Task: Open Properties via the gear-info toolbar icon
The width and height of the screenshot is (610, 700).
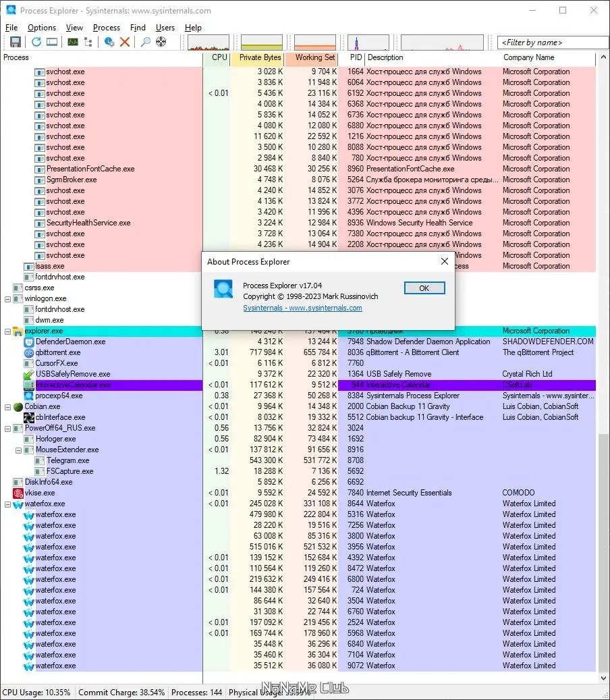Action: (x=109, y=42)
